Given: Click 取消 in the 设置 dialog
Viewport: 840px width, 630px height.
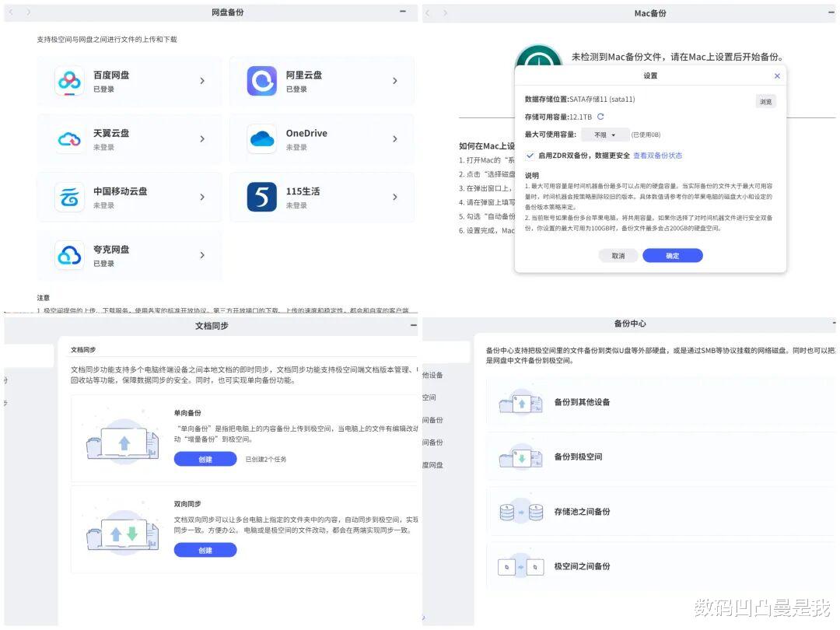Looking at the screenshot, I should (618, 256).
